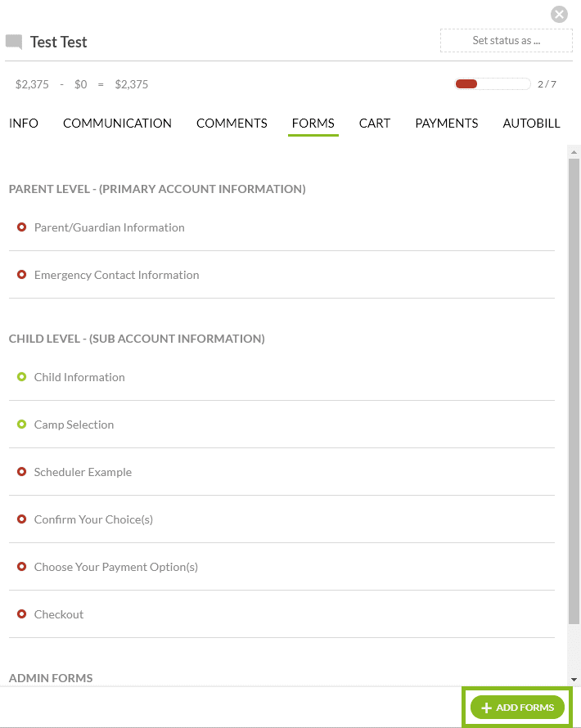Click red status indicator beside Emergency Contact Information
581x728 pixels.
(x=21, y=274)
